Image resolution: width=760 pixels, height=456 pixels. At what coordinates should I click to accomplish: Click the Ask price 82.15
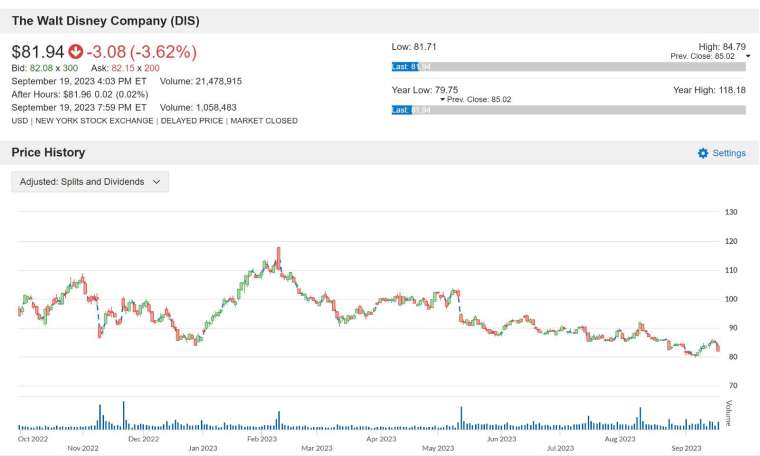point(123,68)
